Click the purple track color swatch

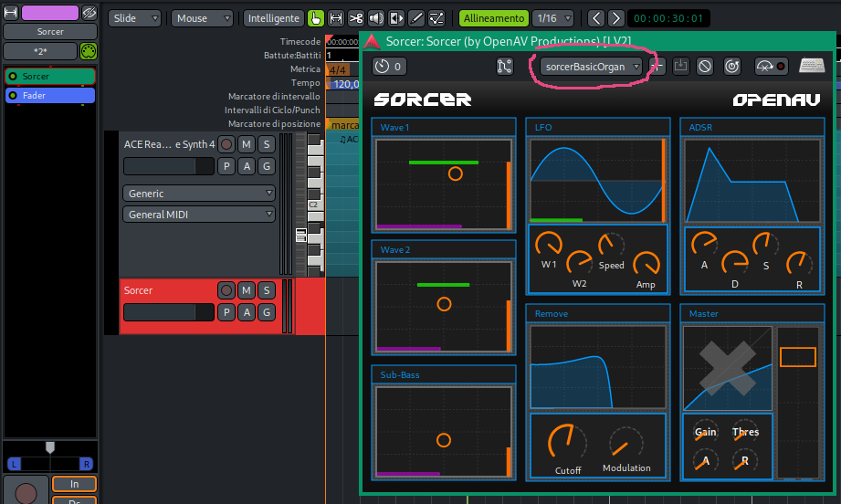pos(50,13)
